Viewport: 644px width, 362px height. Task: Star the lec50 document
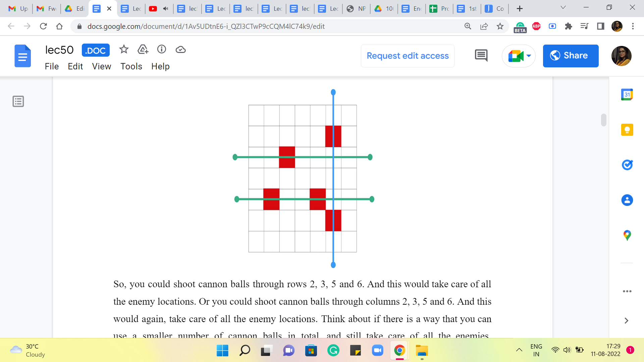tap(124, 50)
